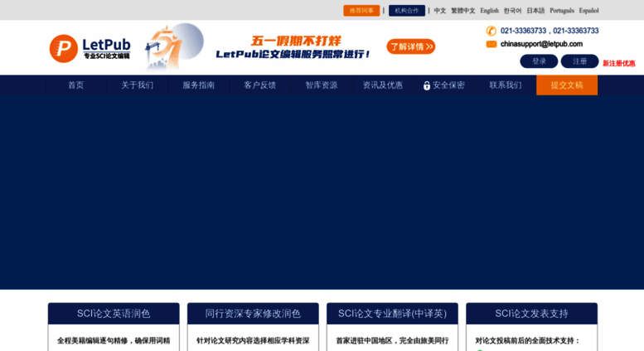Open 客户反馈 menu item

point(260,85)
